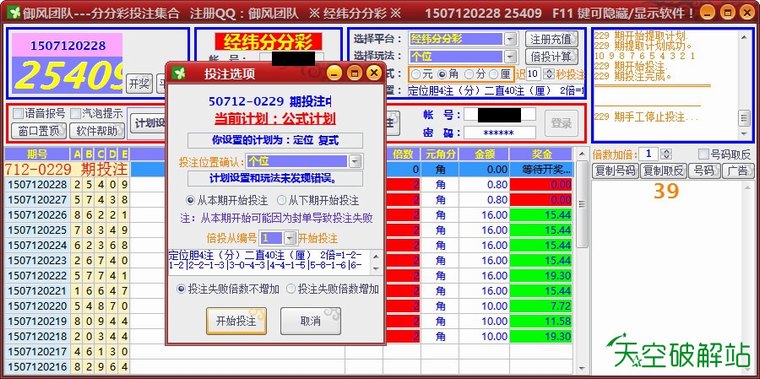Open the 注册充值 button
Screen dimensions: 760x379
coord(551,39)
